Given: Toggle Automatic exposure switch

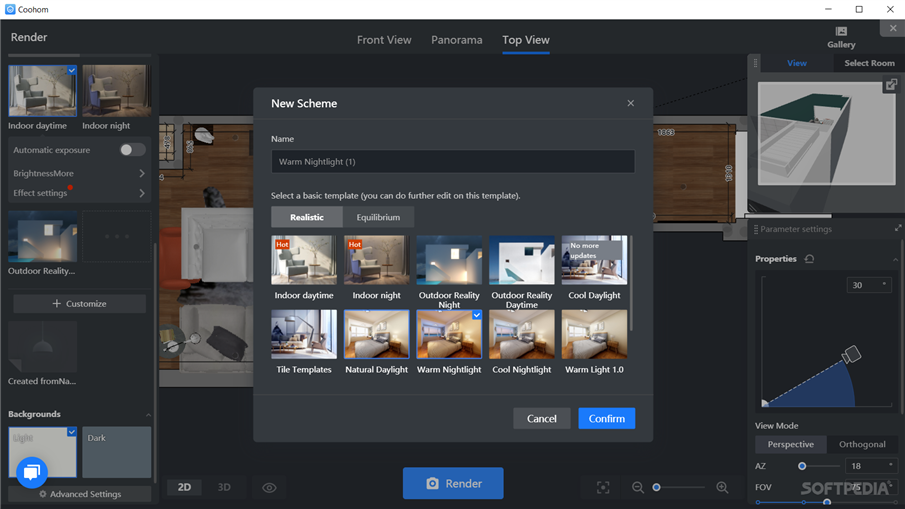Looking at the screenshot, I should tap(132, 150).
